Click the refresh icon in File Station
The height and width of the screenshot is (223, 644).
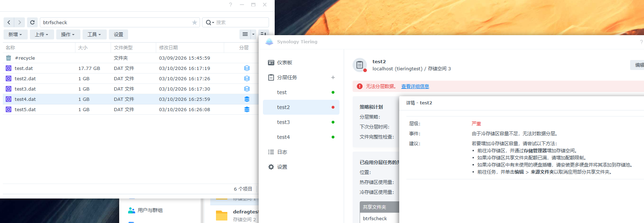coord(32,22)
